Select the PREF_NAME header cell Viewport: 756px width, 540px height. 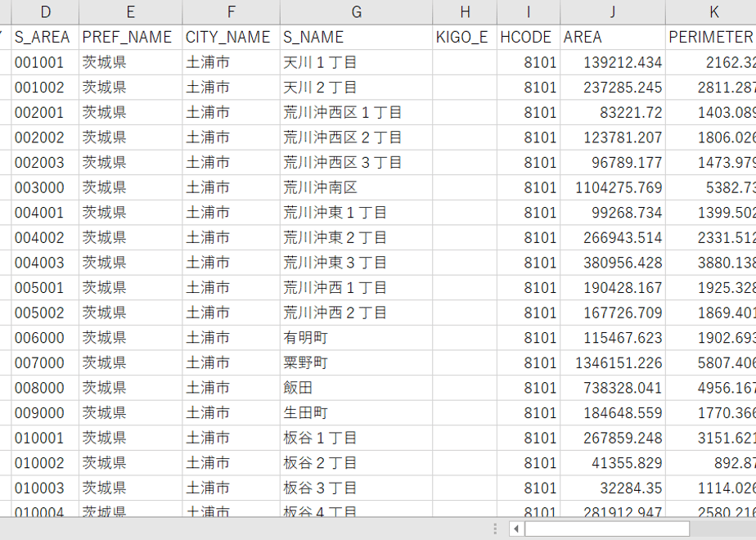[131, 37]
